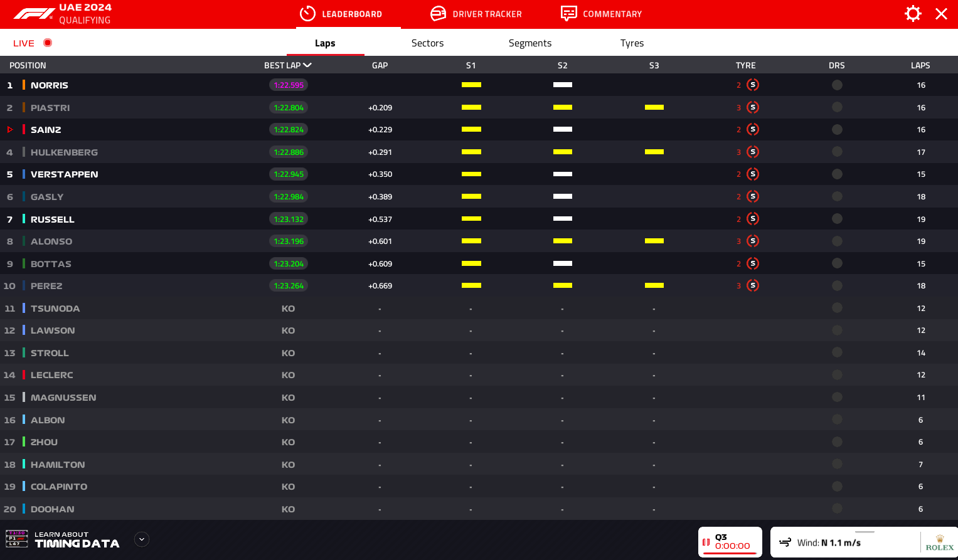
Task: Click the DRS column header
Action: pyautogui.click(x=836, y=65)
